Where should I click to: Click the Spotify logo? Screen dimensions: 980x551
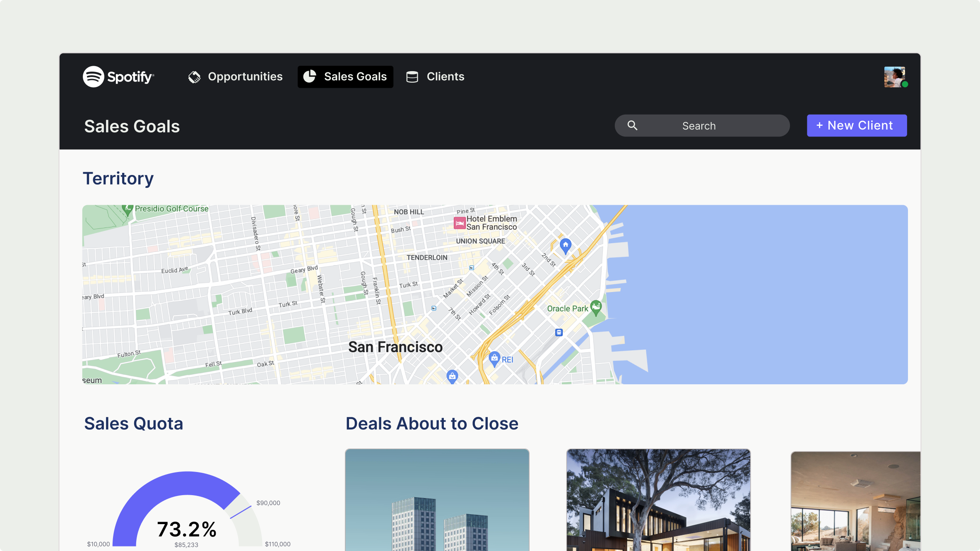118,77
